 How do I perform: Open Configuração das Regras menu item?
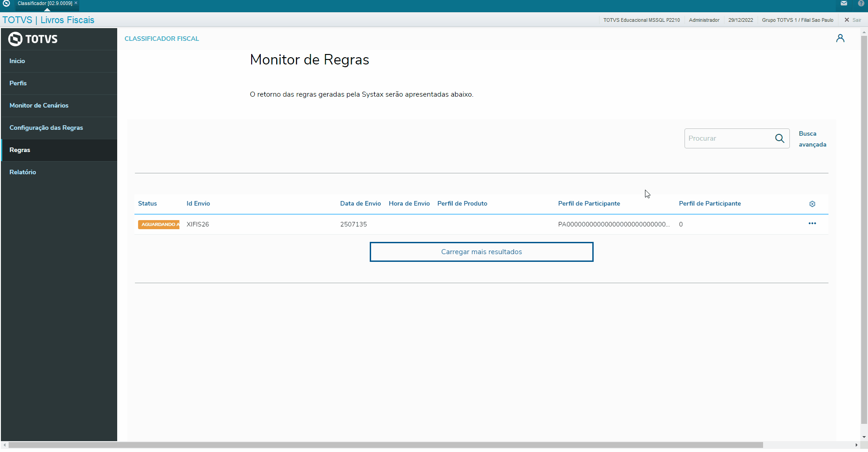tap(59, 128)
